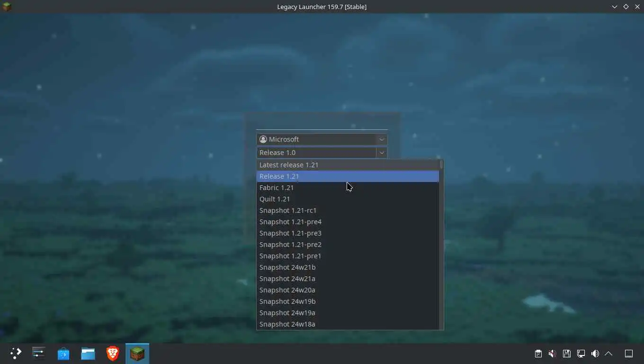The image size is (644, 364).
Task: Open the Dolphin file manager
Action: pyautogui.click(x=88, y=353)
